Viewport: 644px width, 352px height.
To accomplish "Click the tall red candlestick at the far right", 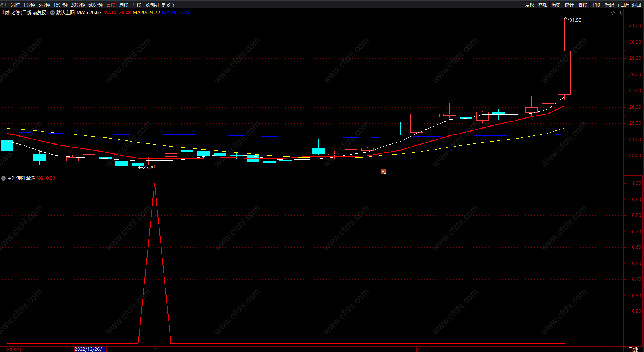I will point(564,73).
